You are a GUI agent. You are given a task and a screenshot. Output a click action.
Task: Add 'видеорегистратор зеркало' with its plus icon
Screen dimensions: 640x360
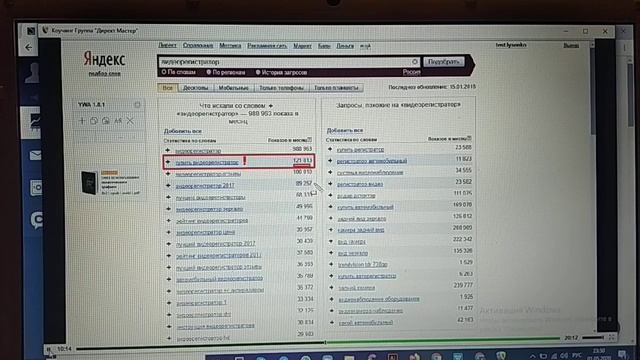(x=168, y=209)
